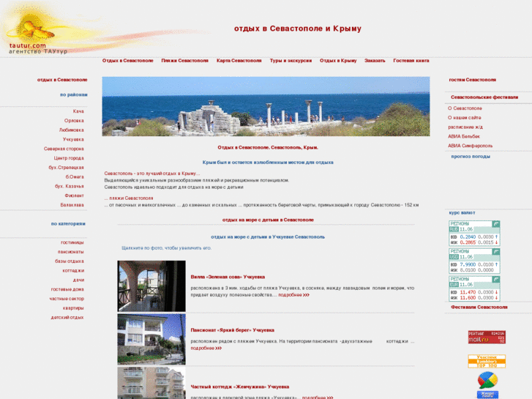Enlarge the коттедж Жемчужина photo
The width and height of the screenshot is (532, 399).
(151, 383)
